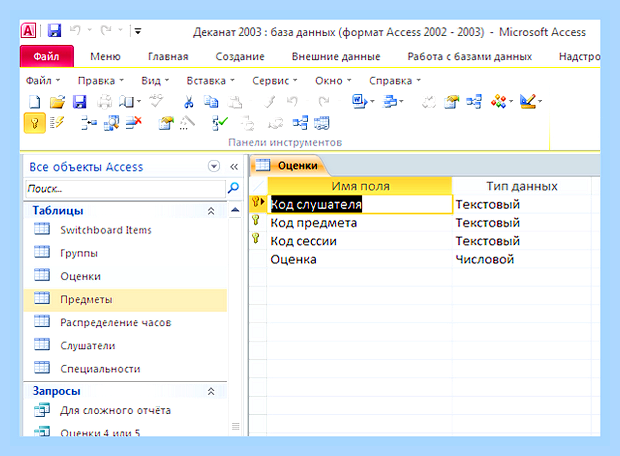Viewport: 620px width, 456px height.
Task: Click the Relationships icon in first toolbar row
Action: pos(474,102)
